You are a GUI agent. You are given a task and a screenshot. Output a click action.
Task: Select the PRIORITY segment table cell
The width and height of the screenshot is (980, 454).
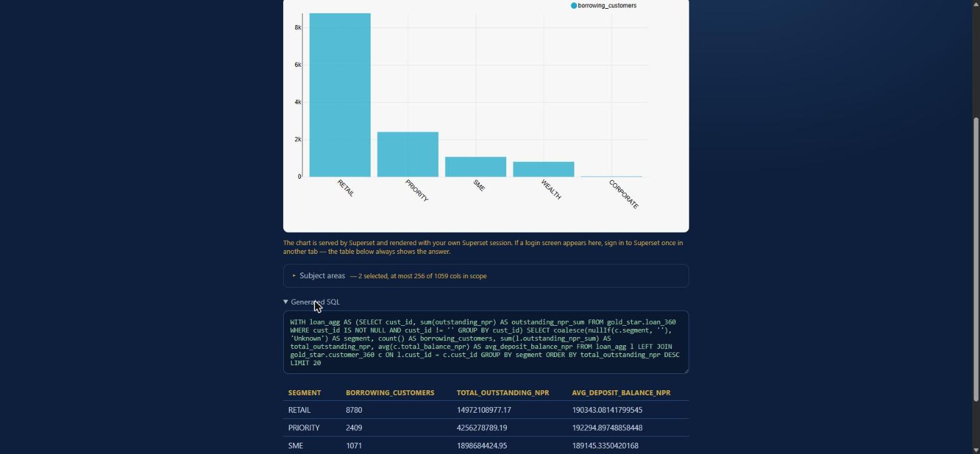click(304, 428)
